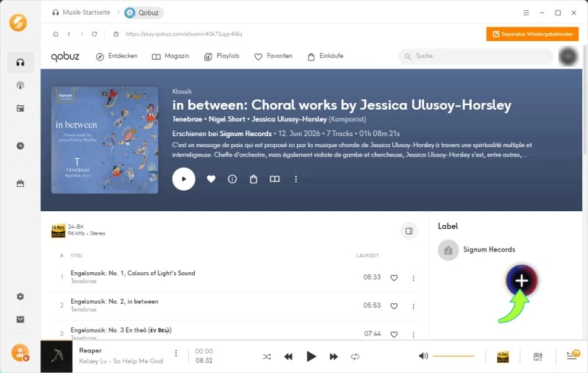Image resolution: width=588 pixels, height=373 pixels.
Task: Show album info icon
Action: pyautogui.click(x=232, y=179)
